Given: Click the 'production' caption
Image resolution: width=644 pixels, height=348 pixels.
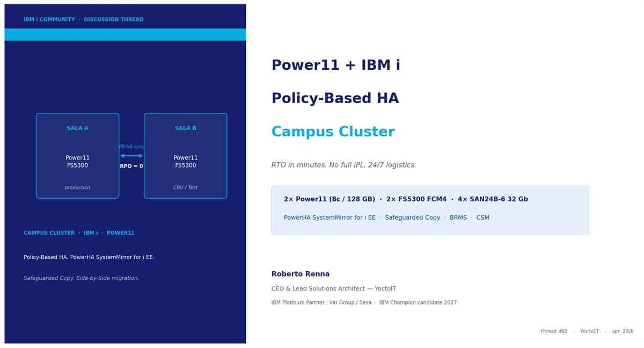Looking at the screenshot, I should [x=77, y=188].
